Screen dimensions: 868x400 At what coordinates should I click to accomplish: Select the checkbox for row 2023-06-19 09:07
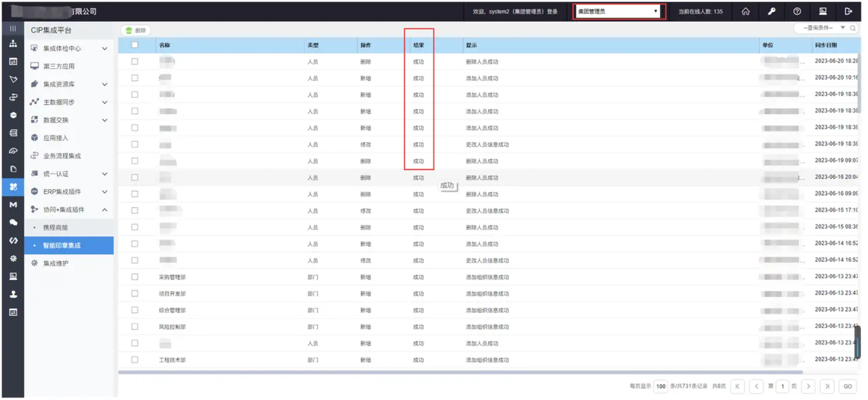point(135,161)
